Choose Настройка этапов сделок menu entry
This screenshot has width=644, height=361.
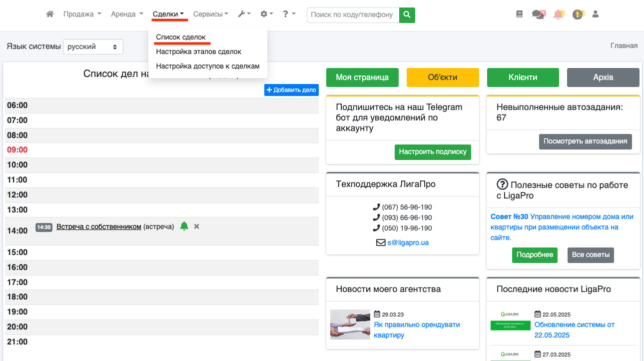pyautogui.click(x=198, y=51)
